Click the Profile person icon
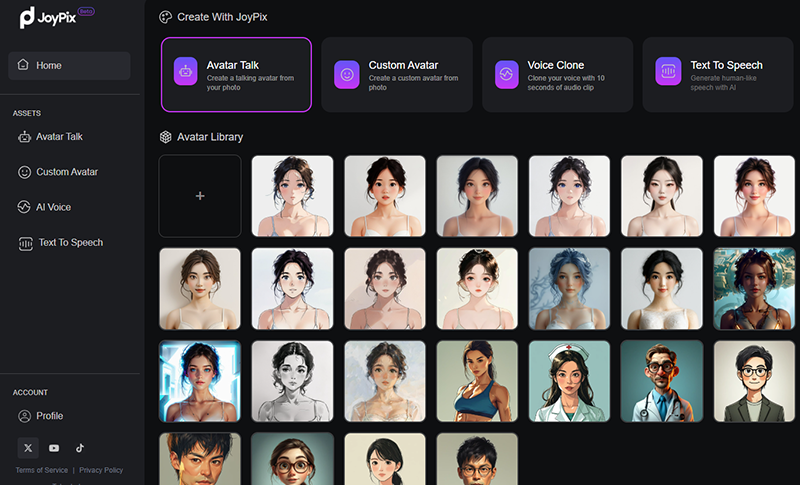This screenshot has height=485, width=800. 24,416
